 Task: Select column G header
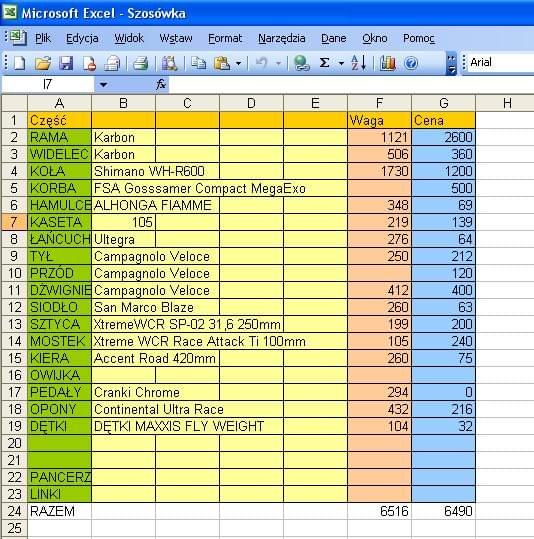pyautogui.click(x=444, y=103)
